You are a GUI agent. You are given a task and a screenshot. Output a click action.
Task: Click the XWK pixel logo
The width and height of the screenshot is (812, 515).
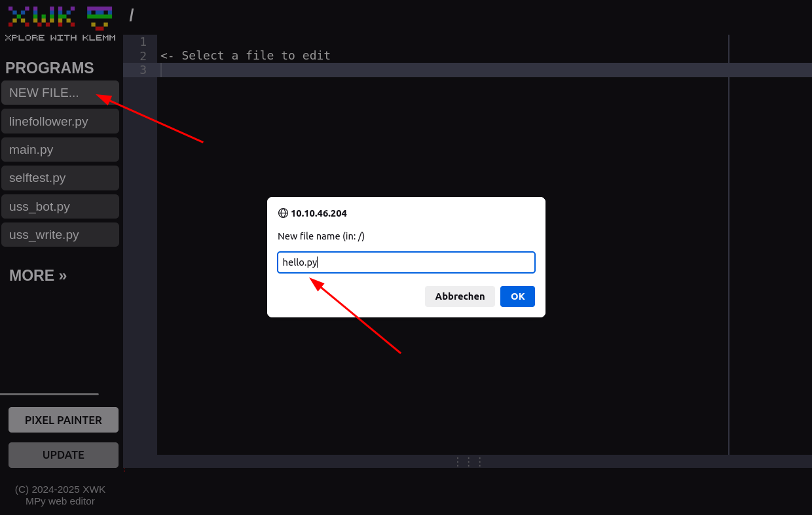coord(41,16)
